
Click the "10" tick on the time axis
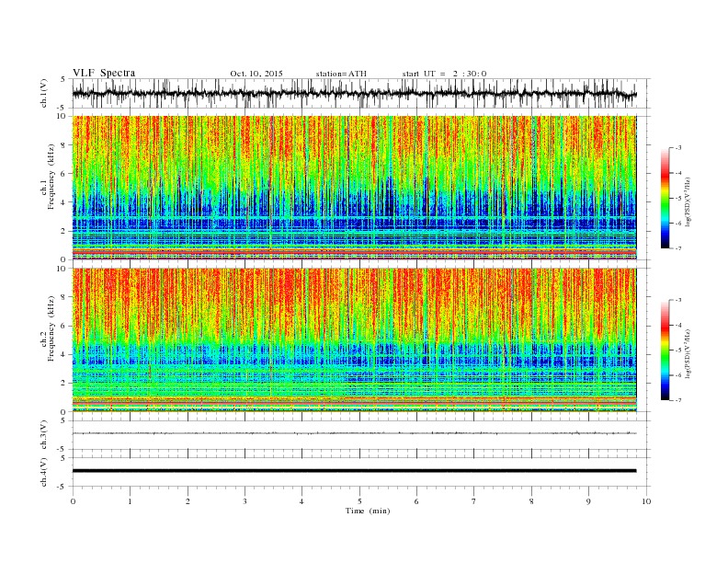646,501
